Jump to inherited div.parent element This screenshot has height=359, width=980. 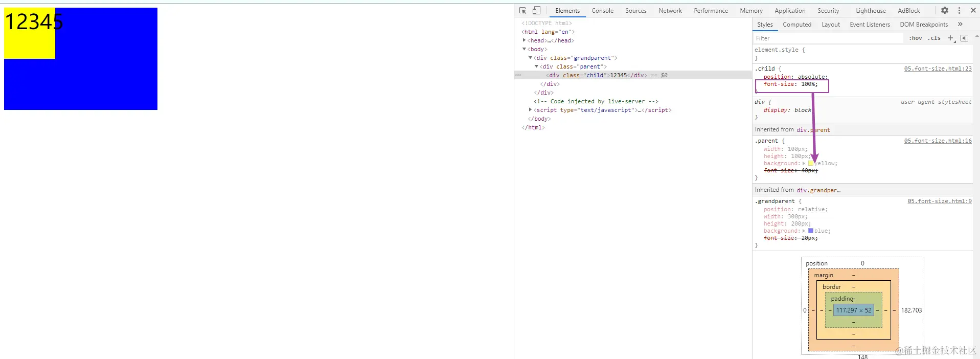coord(813,130)
